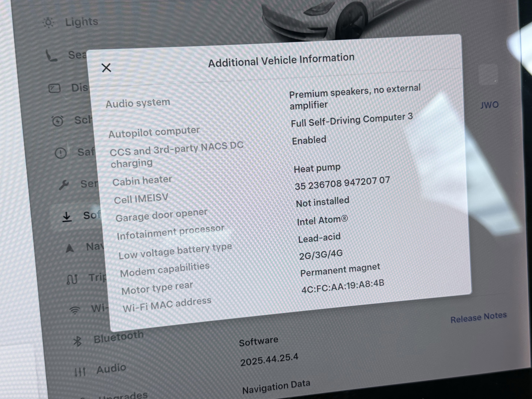Open the Lights menu item

pyautogui.click(x=82, y=22)
